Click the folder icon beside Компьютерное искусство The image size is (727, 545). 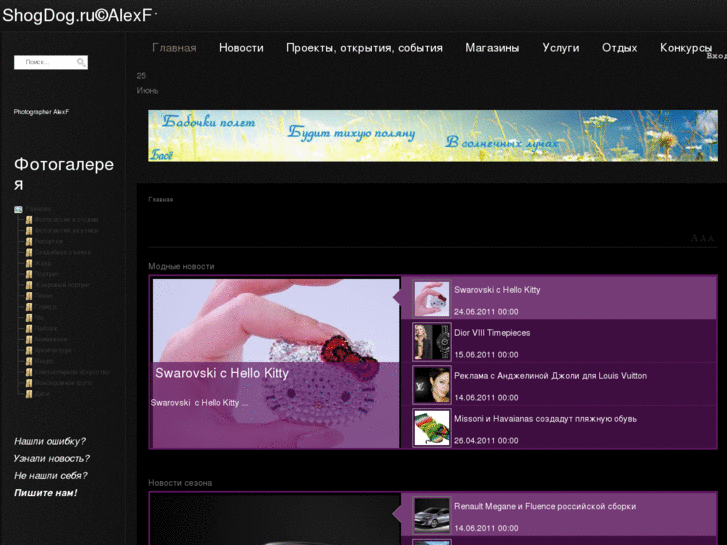tap(29, 372)
